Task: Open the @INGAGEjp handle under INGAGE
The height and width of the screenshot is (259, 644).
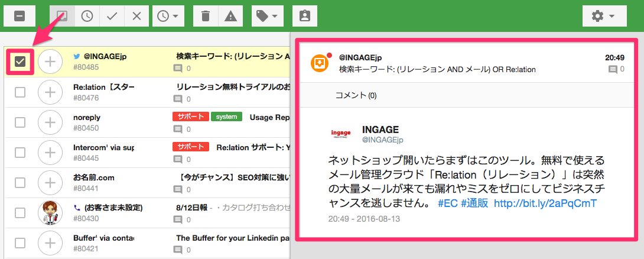Action: click(382, 140)
